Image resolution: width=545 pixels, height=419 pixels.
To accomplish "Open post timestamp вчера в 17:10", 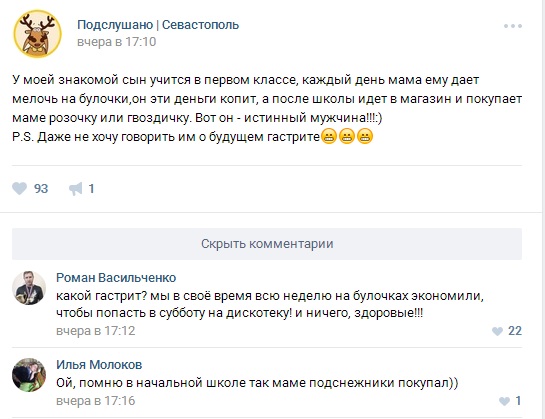I will (117, 42).
